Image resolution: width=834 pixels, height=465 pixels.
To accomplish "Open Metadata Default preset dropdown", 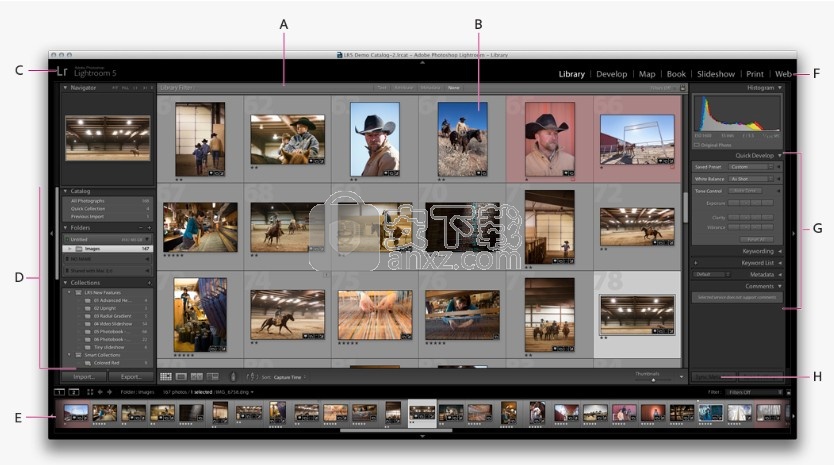I will tap(711, 275).
